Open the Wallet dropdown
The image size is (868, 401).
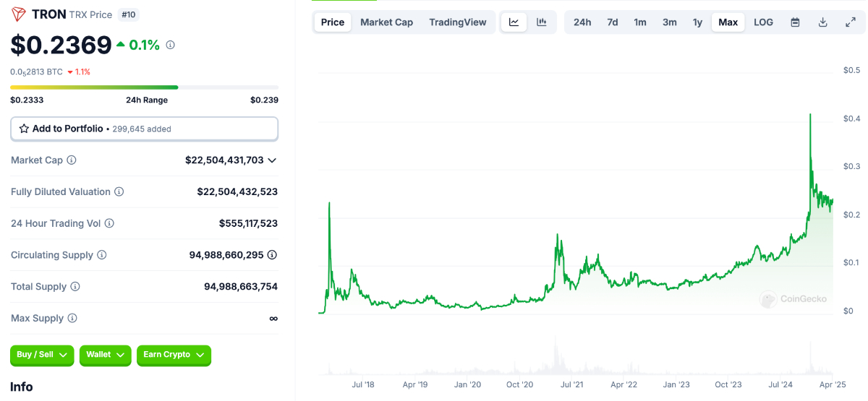[x=106, y=355]
